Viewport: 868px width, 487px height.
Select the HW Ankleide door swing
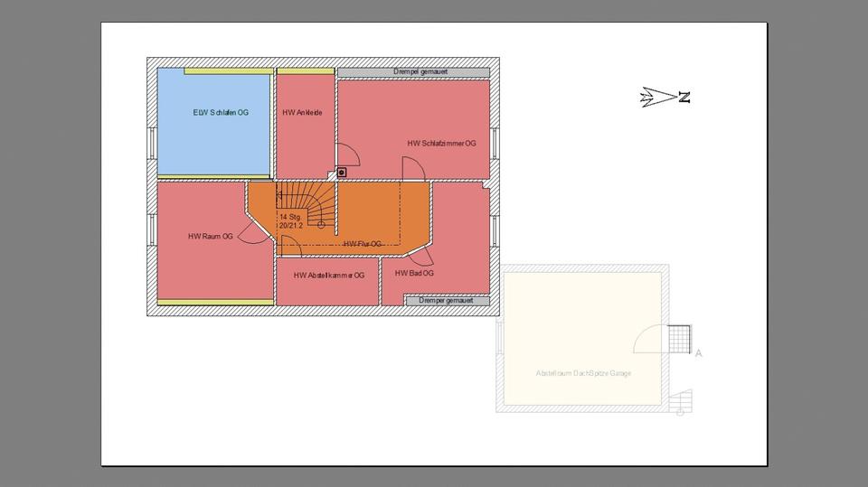pos(348,154)
